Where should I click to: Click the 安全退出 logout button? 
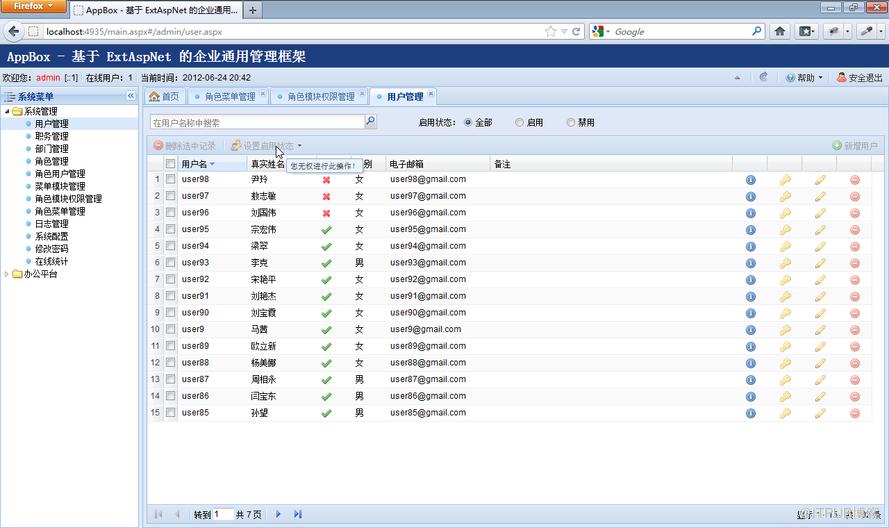point(860,78)
